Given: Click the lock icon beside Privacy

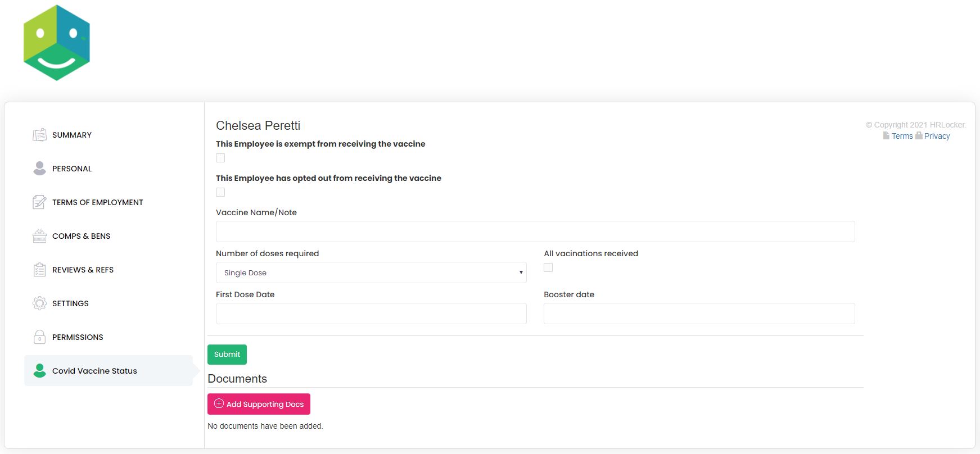Looking at the screenshot, I should click(919, 136).
